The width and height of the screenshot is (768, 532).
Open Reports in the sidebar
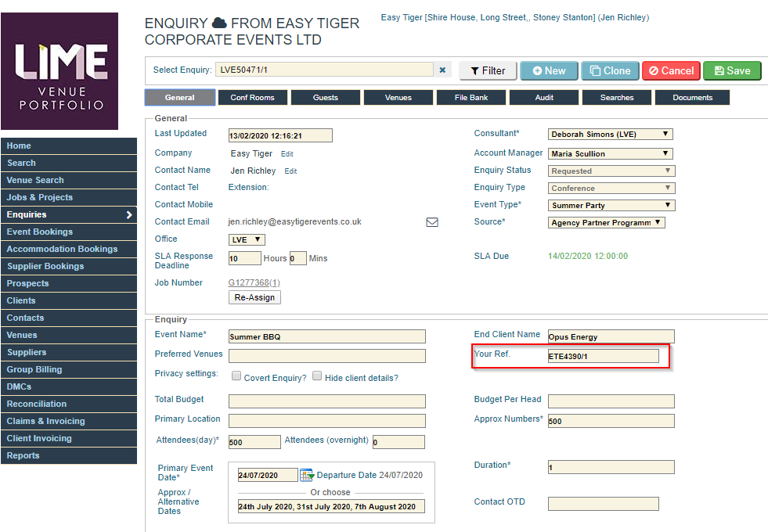pos(69,455)
